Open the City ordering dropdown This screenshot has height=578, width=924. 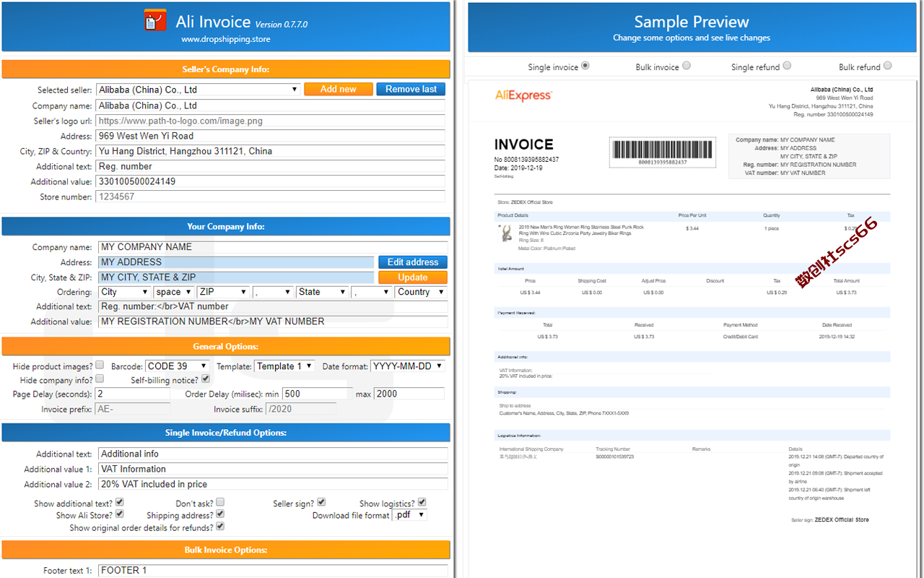[124, 292]
